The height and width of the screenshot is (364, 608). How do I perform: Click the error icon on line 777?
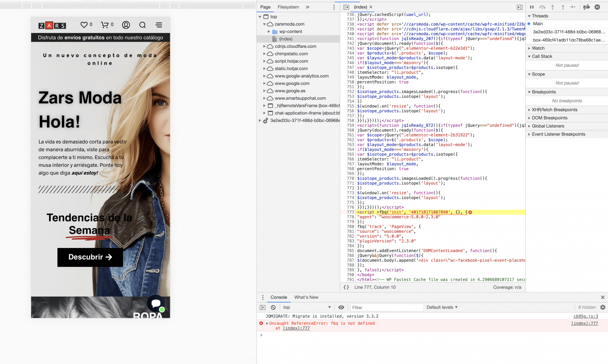tap(470, 212)
